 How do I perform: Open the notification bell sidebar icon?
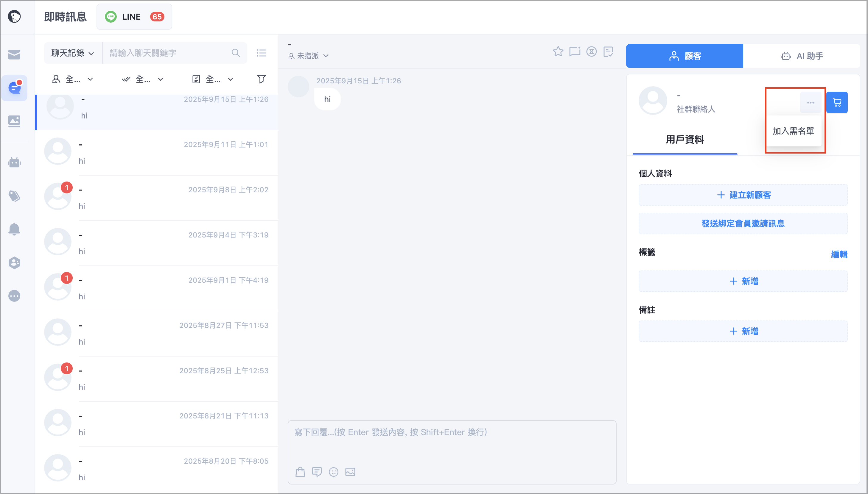pyautogui.click(x=14, y=229)
